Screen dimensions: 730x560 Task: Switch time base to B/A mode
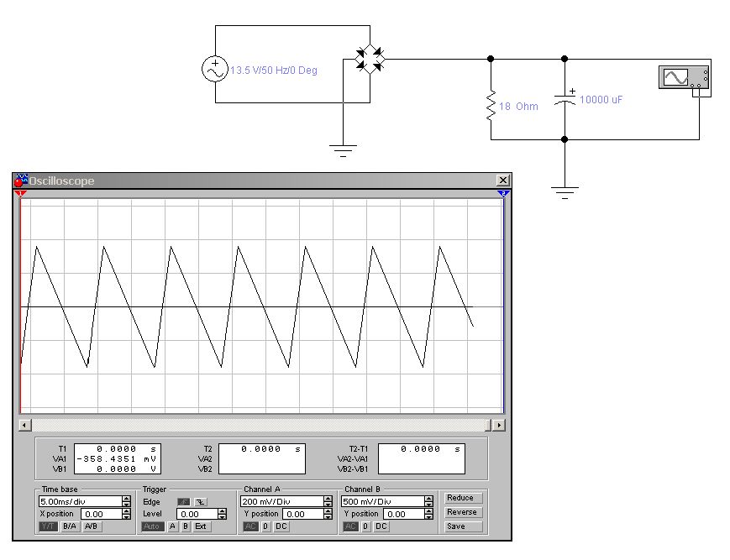point(70,526)
